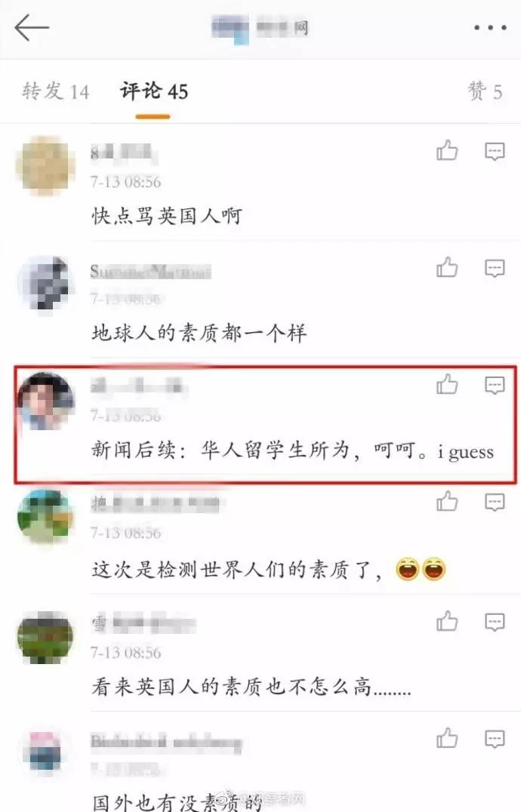Viewport: 521px width, 812px height.
Task: Reply to the highlighted 华人留学生所为 comment
Action: pos(495,386)
